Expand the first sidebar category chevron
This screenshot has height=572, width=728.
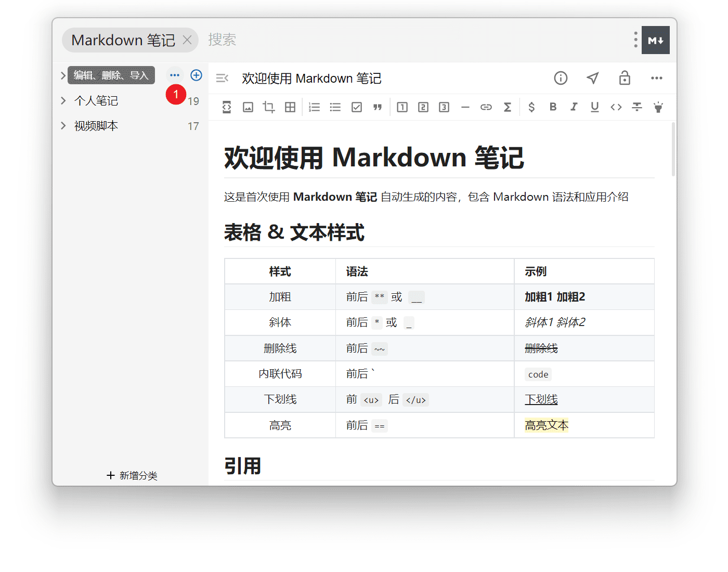point(63,75)
